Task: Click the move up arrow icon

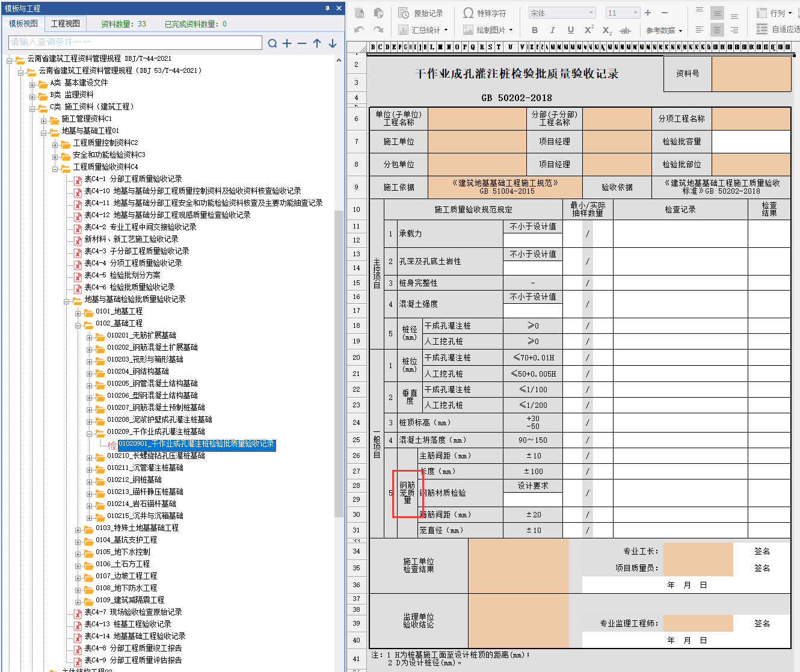Action: 317,43
